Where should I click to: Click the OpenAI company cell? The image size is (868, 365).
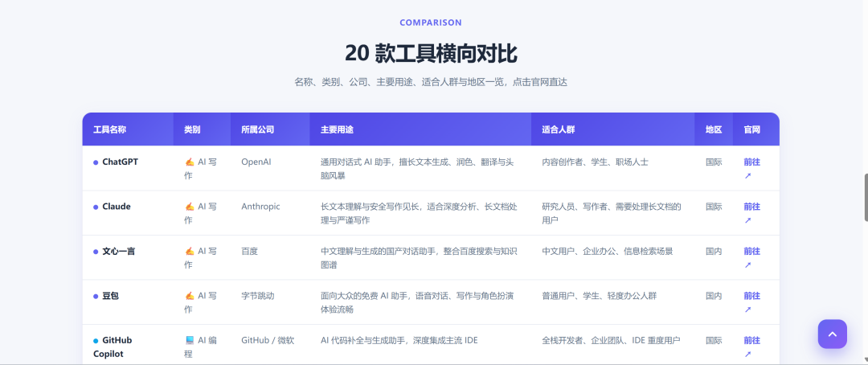256,162
